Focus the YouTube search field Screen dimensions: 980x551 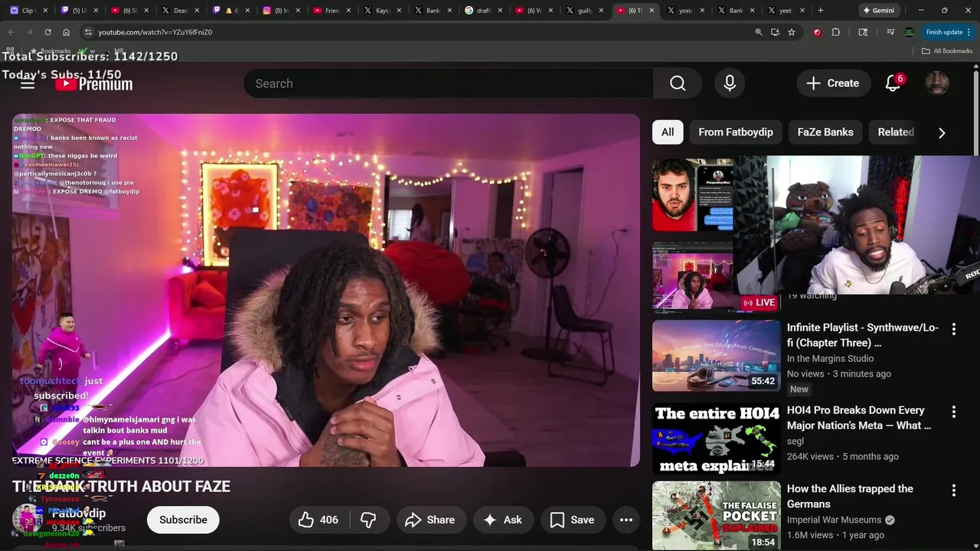click(x=448, y=83)
